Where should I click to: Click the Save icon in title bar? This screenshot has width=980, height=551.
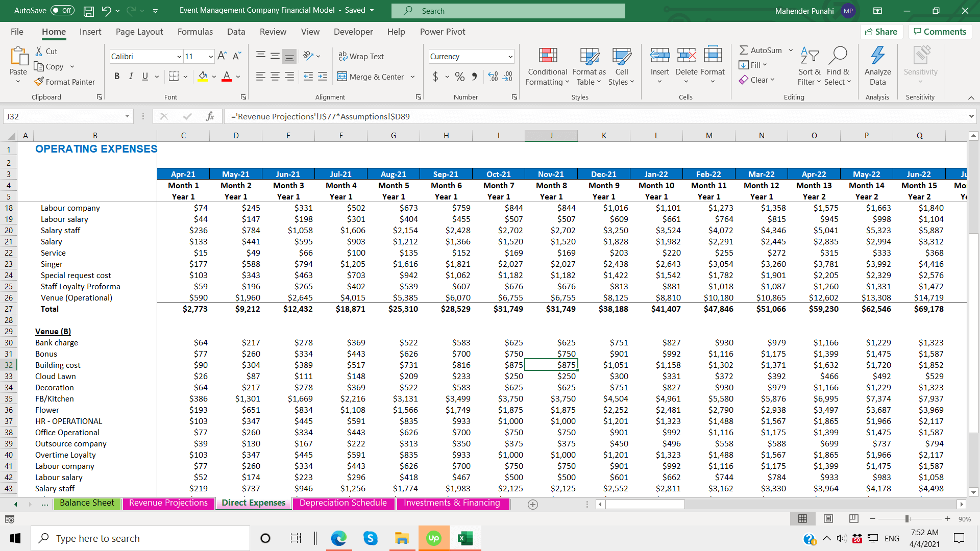[88, 11]
